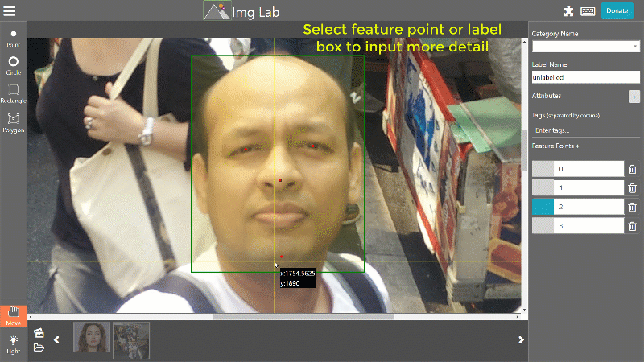The image size is (644, 362).
Task: Delete feature point 1
Action: 632,188
